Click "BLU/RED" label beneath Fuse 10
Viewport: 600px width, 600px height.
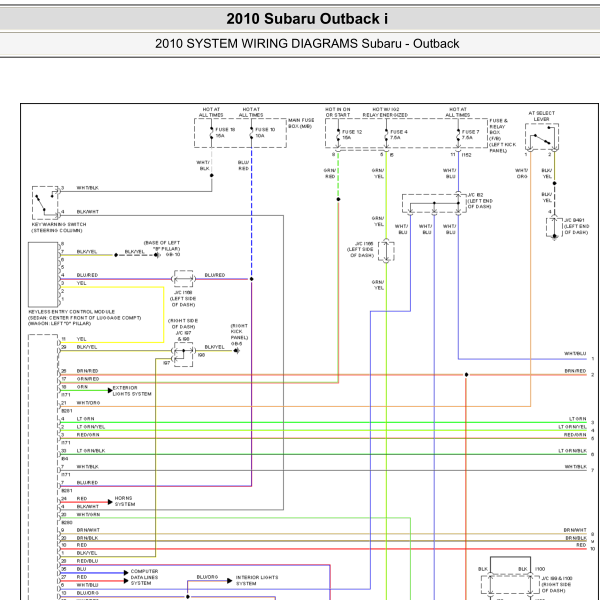tap(243, 165)
